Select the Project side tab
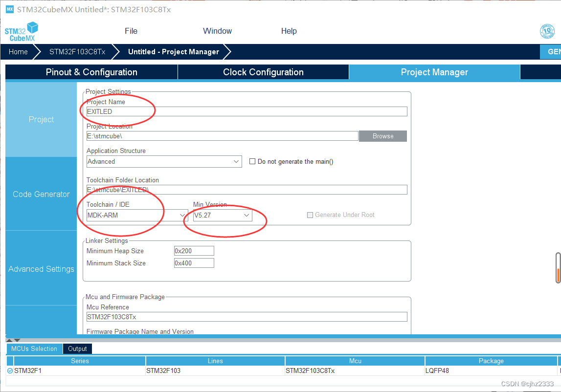 pyautogui.click(x=41, y=119)
